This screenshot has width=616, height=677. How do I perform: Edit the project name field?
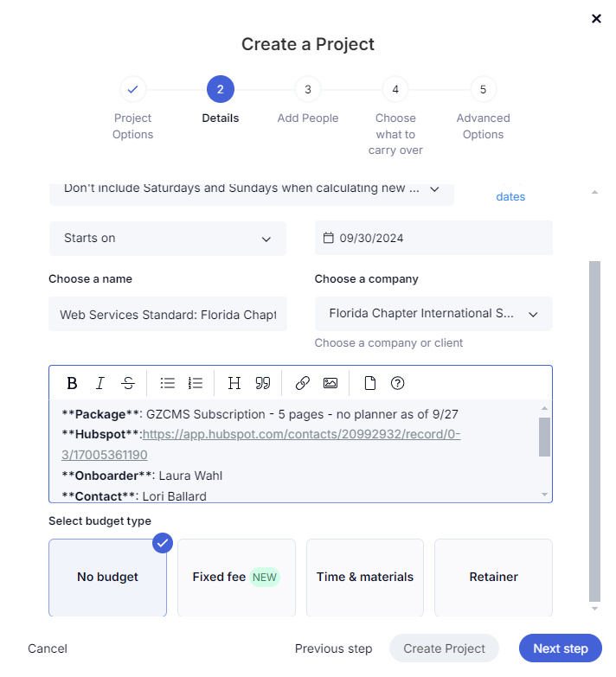168,315
